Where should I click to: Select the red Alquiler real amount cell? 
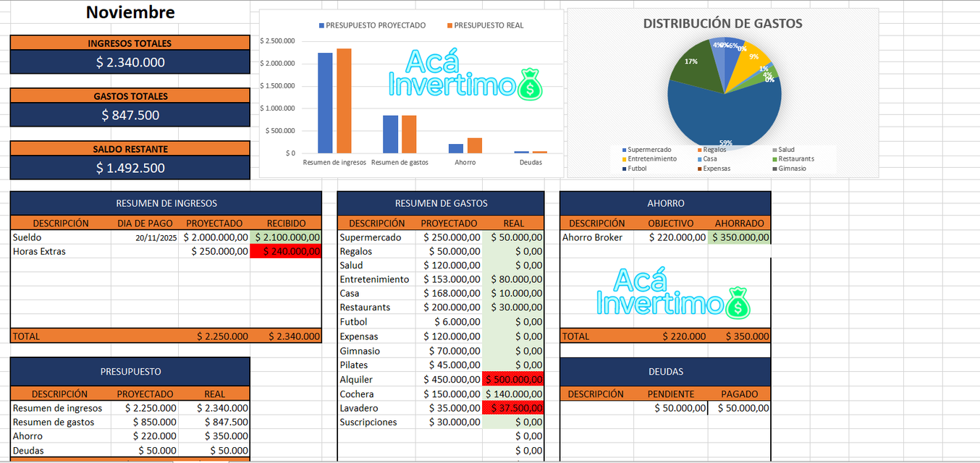click(x=512, y=380)
